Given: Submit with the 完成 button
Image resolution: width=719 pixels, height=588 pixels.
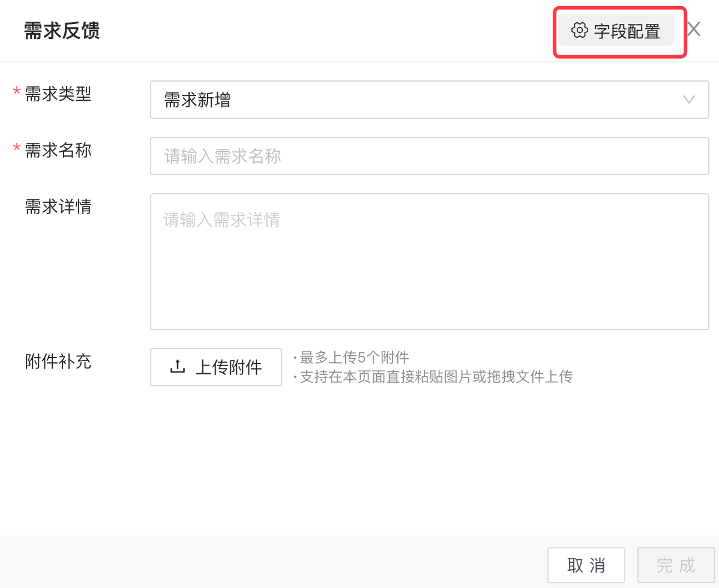Looking at the screenshot, I should tap(675, 565).
